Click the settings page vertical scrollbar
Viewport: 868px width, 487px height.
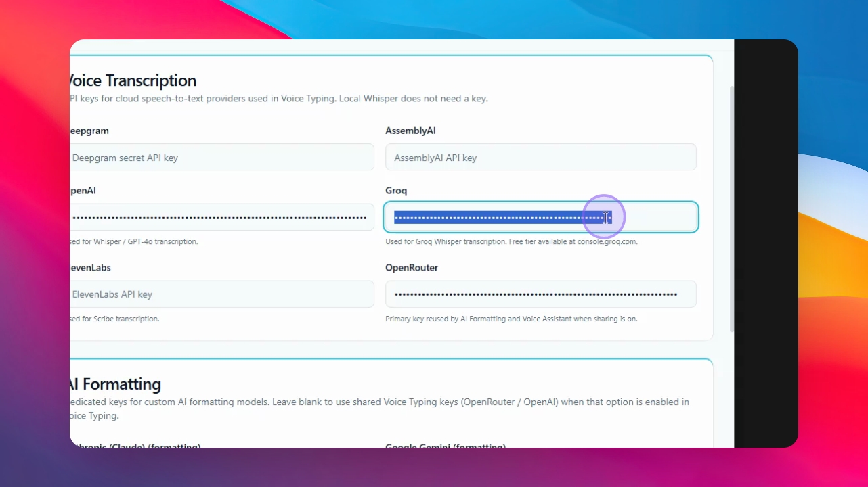pos(731,208)
